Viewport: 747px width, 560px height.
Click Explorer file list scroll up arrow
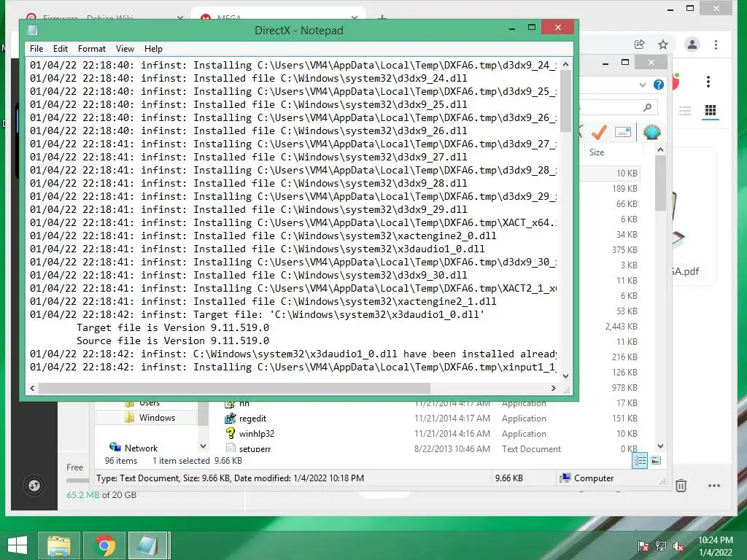[x=660, y=150]
